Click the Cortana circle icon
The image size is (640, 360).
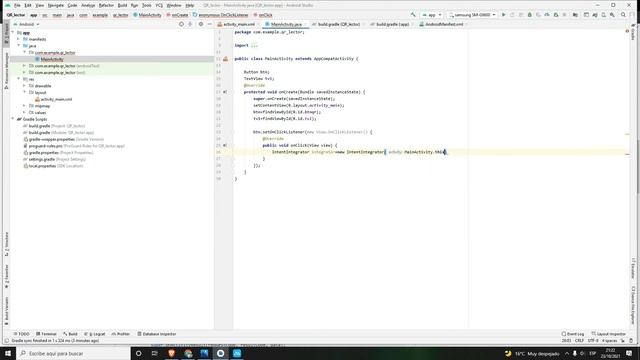[x=138, y=353]
